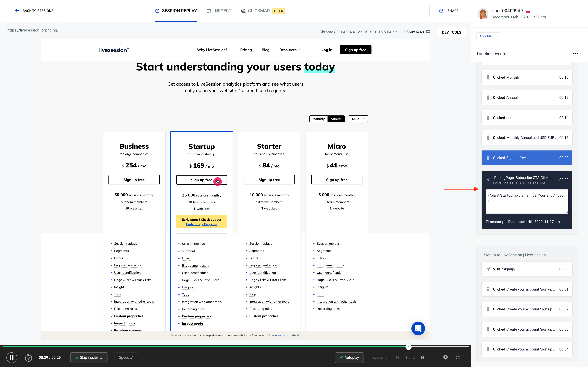Go to the previous session

pyautogui.click(x=398, y=357)
